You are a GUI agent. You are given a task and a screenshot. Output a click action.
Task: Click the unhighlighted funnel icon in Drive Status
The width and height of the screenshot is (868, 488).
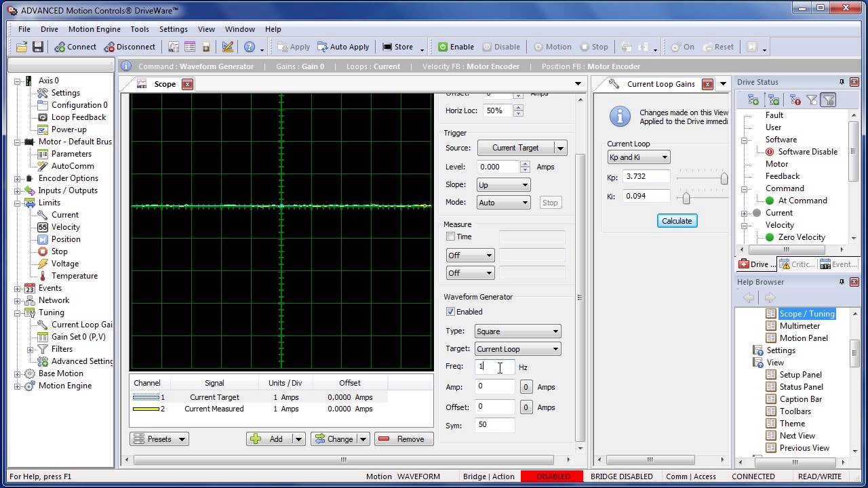click(812, 100)
